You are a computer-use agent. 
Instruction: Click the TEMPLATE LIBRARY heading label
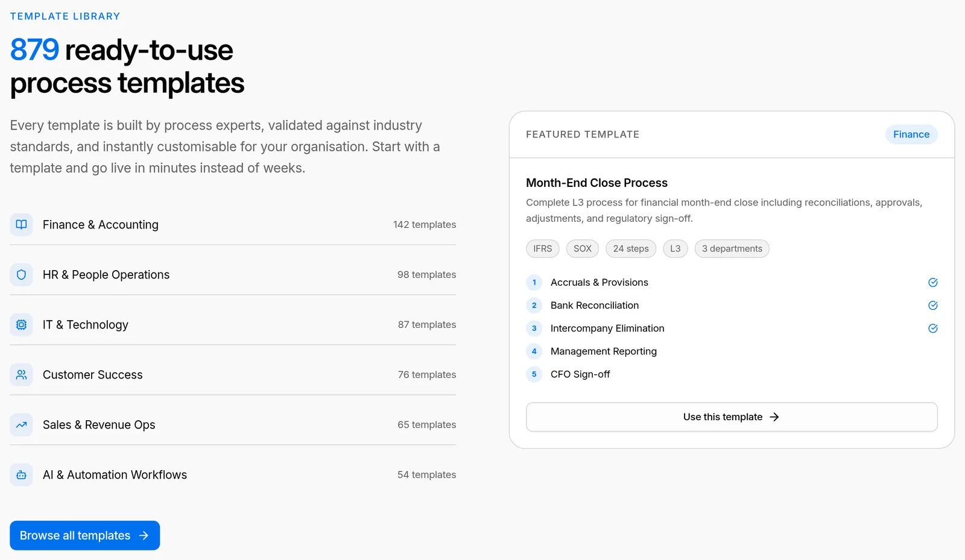pos(65,16)
